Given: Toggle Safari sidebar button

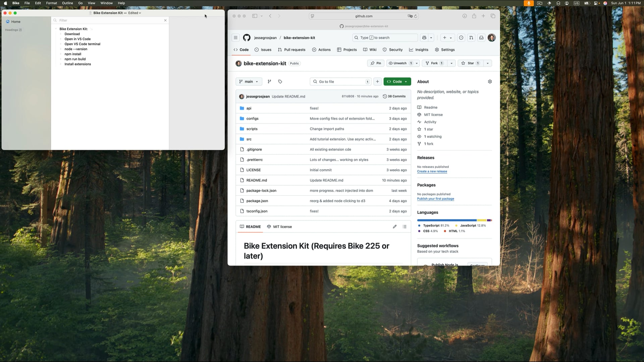Looking at the screenshot, I should click(x=255, y=16).
